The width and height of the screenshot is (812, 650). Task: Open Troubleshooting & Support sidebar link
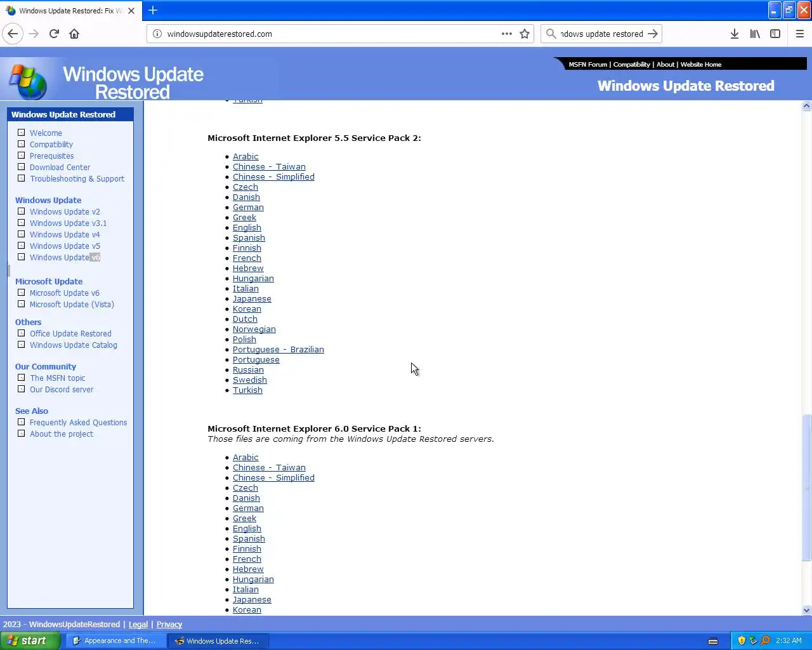click(77, 179)
